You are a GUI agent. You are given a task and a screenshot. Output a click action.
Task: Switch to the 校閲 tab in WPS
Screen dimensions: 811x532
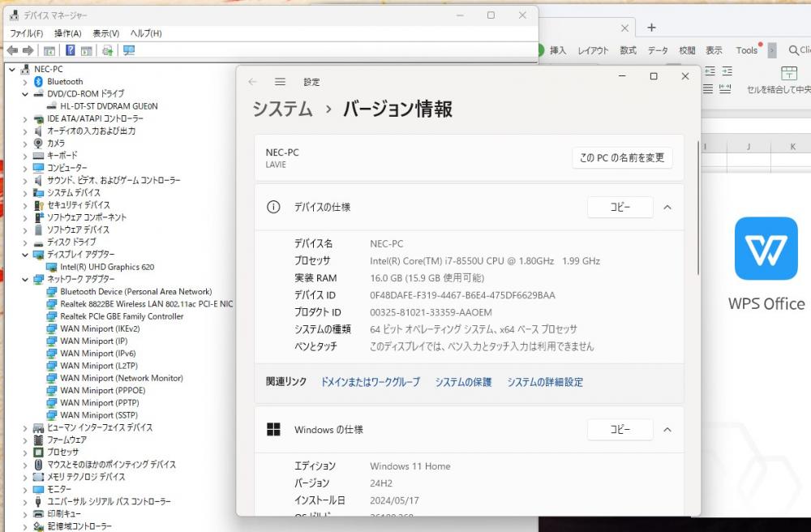tap(687, 50)
